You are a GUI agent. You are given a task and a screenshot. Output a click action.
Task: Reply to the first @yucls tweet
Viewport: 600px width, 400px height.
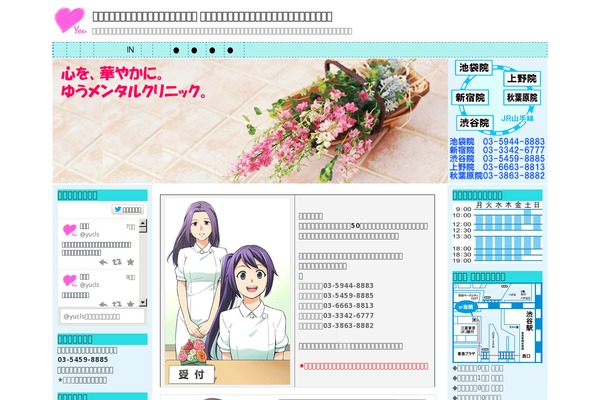point(103,262)
